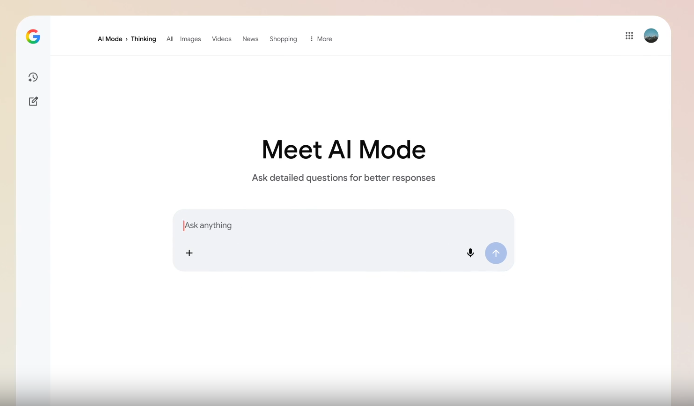Switch to the Shopping tab

click(283, 39)
